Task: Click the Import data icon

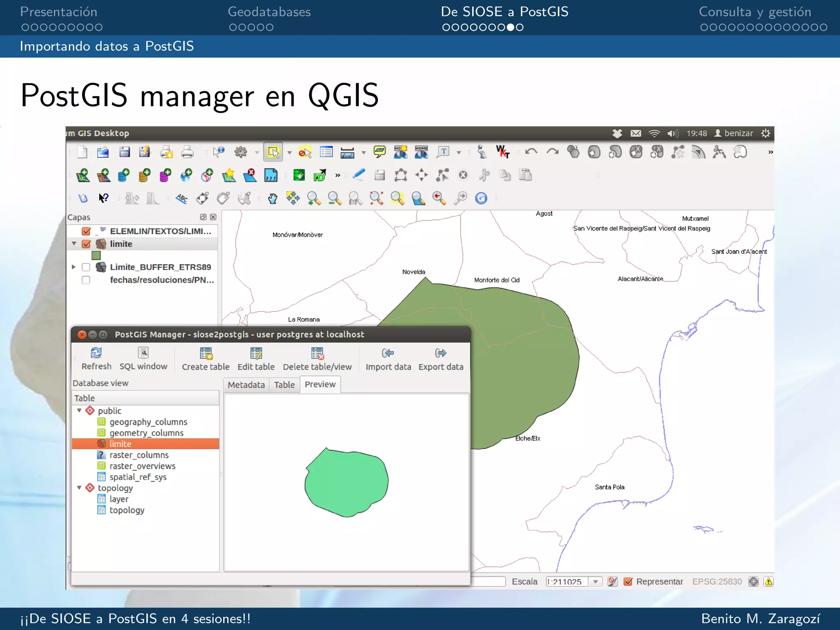Action: point(388,353)
